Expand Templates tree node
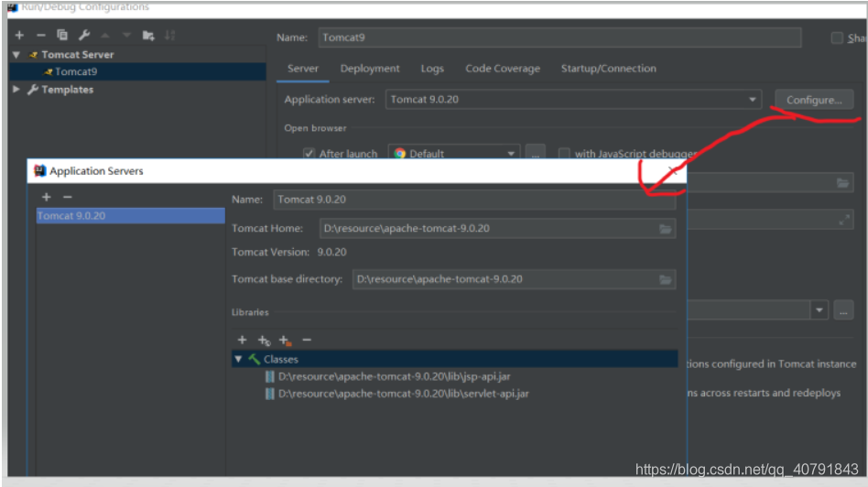 point(16,89)
